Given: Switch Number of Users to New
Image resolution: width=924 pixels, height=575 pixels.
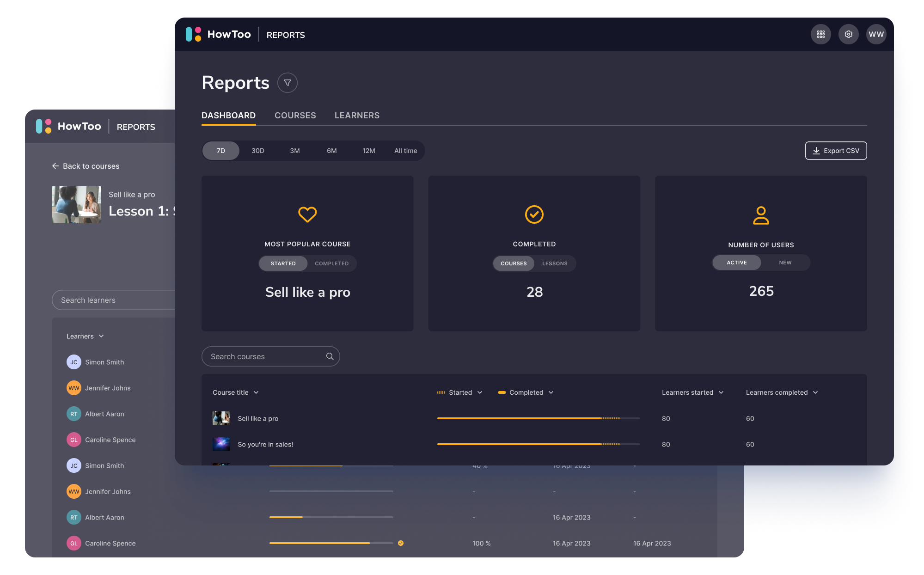Looking at the screenshot, I should (x=785, y=263).
